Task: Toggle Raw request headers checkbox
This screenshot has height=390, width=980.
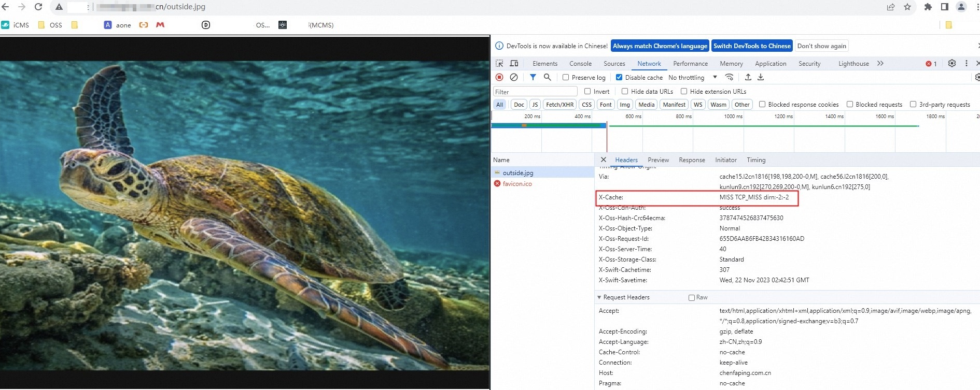Action: [x=692, y=297]
